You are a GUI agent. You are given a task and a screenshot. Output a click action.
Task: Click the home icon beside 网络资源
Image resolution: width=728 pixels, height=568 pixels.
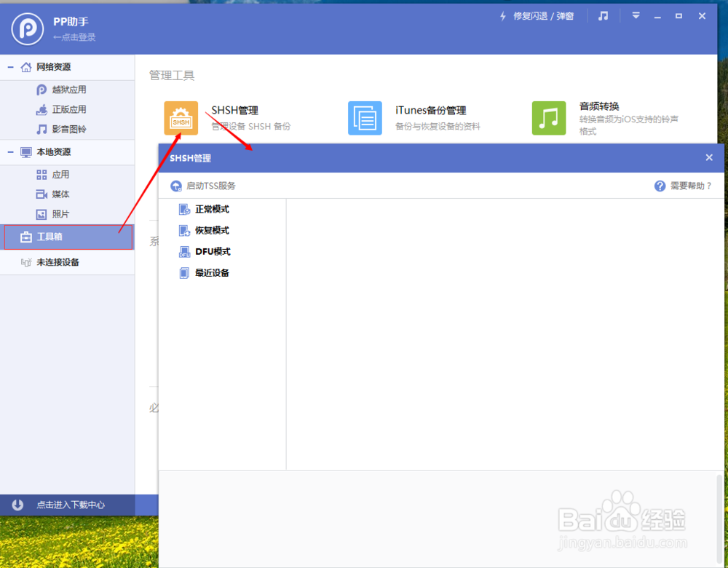pyautogui.click(x=26, y=67)
